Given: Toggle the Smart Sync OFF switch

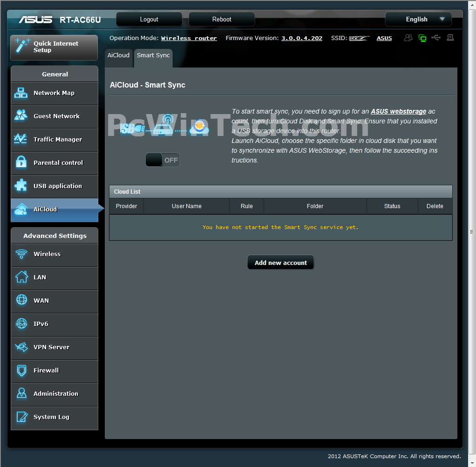Looking at the screenshot, I should click(x=163, y=160).
